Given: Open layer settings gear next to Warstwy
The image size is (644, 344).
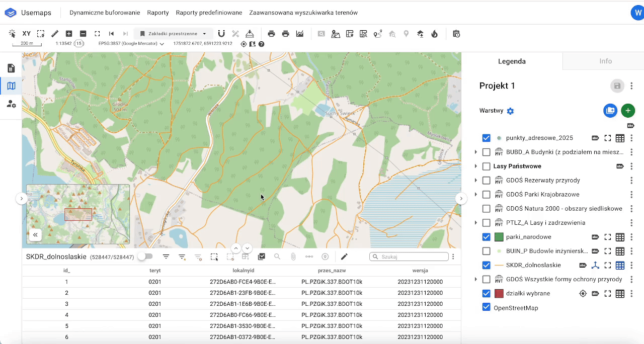Looking at the screenshot, I should point(510,111).
